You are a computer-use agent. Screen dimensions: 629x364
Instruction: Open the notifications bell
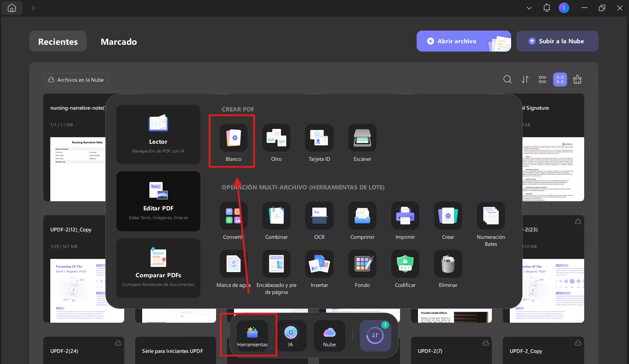(x=547, y=8)
